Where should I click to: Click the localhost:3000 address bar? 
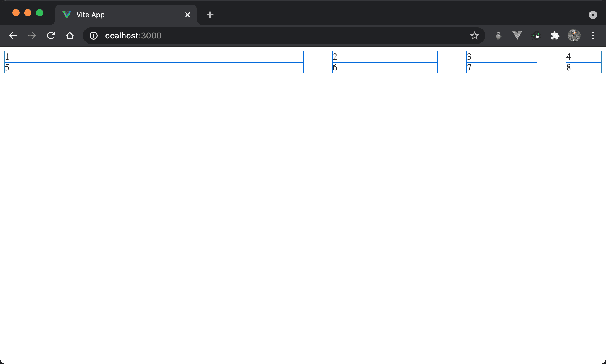click(x=266, y=36)
